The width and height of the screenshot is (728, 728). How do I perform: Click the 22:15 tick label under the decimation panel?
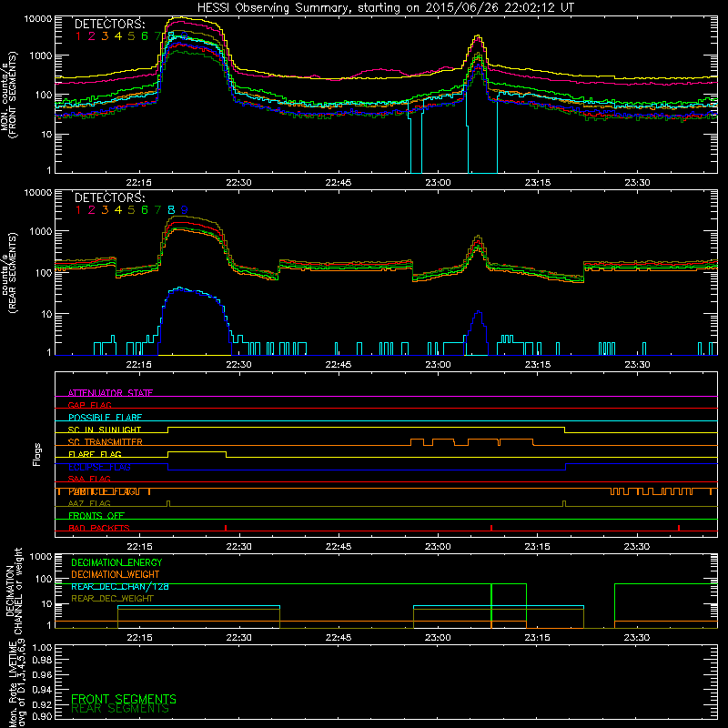click(x=139, y=638)
